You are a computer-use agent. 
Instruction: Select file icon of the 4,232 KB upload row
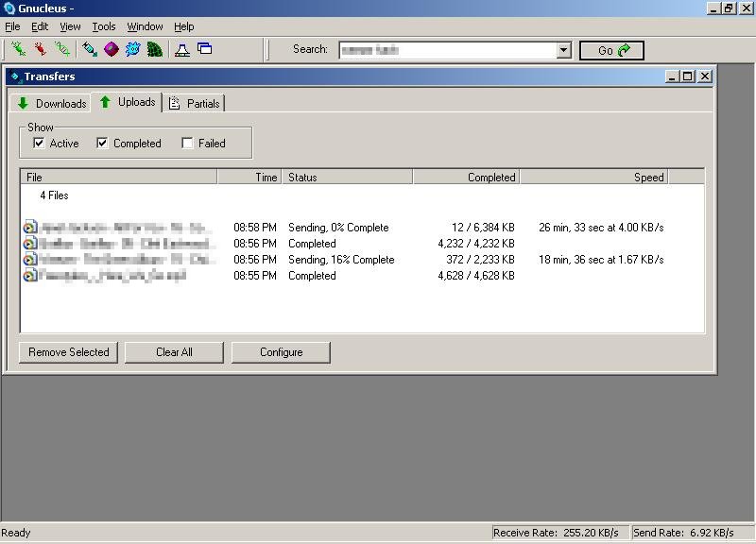pyautogui.click(x=30, y=244)
